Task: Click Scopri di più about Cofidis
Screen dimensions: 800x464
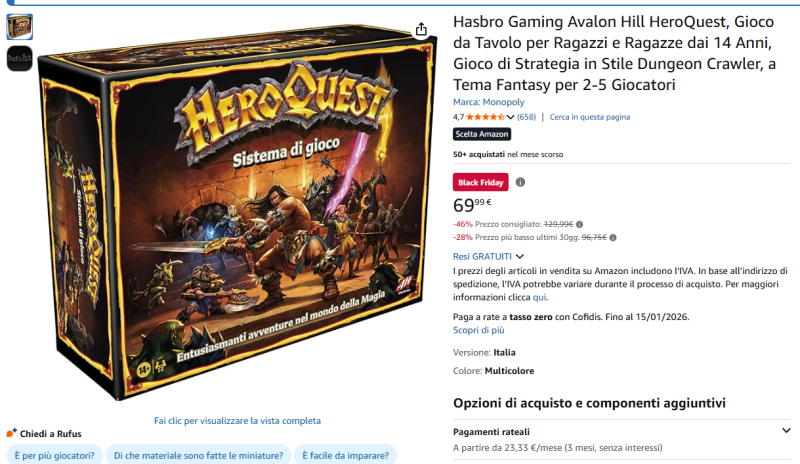Action: pyautogui.click(x=479, y=330)
